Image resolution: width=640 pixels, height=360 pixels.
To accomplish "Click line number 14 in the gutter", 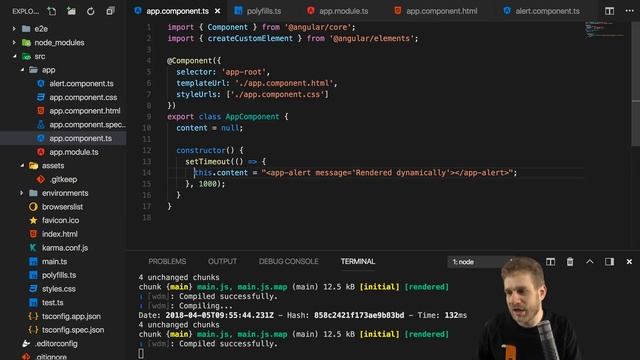I will (x=146, y=173).
